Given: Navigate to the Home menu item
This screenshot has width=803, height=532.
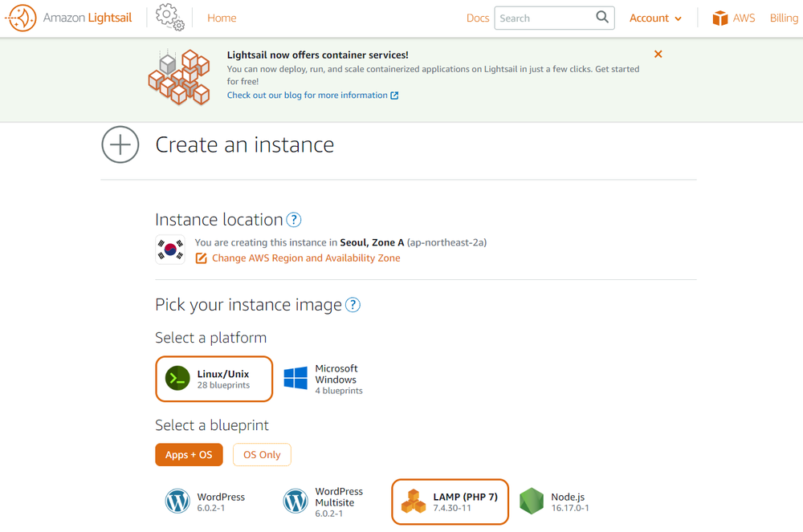Looking at the screenshot, I should tap(222, 17).
